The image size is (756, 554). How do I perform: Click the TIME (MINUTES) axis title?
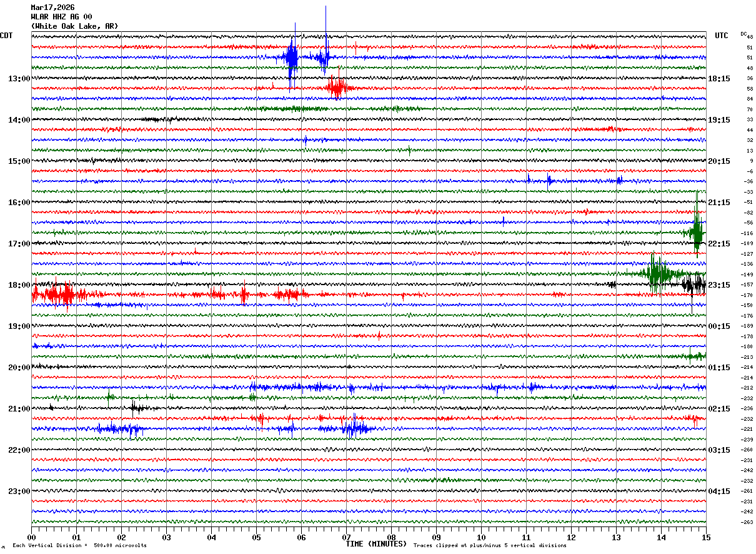(376, 544)
